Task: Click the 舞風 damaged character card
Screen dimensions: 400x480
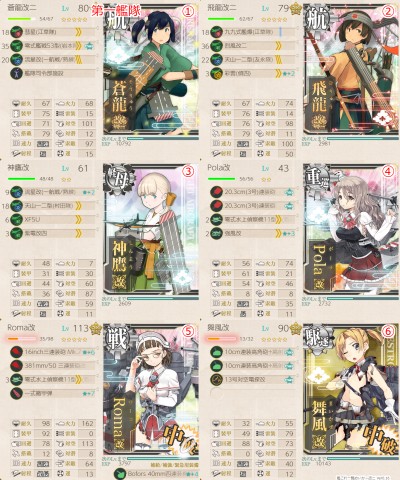Action: coord(351,390)
